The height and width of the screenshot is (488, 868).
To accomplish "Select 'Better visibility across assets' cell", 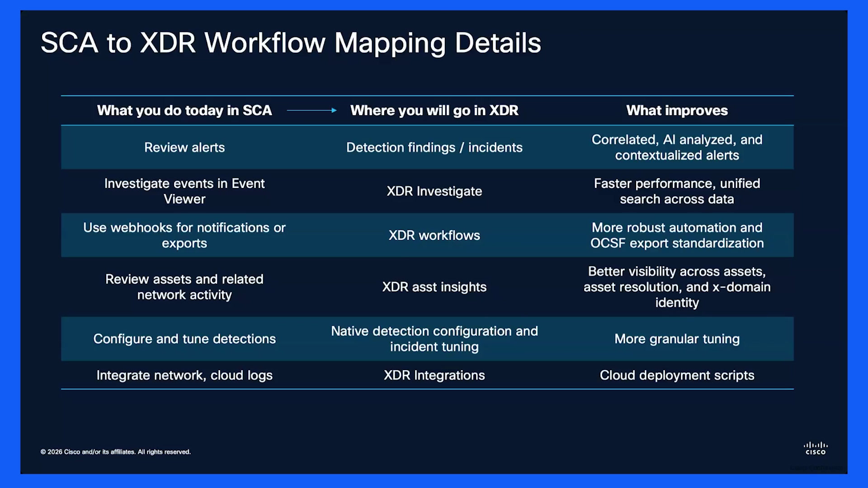I will pyautogui.click(x=677, y=287).
